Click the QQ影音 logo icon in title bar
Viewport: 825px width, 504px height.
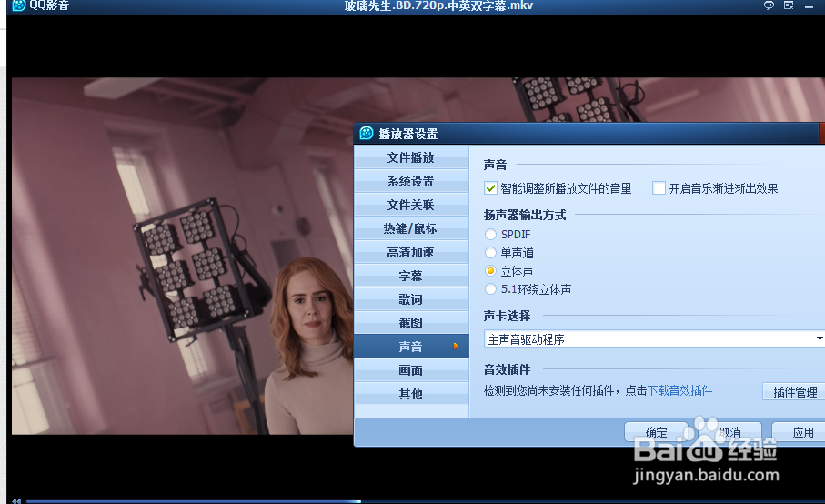(x=19, y=5)
